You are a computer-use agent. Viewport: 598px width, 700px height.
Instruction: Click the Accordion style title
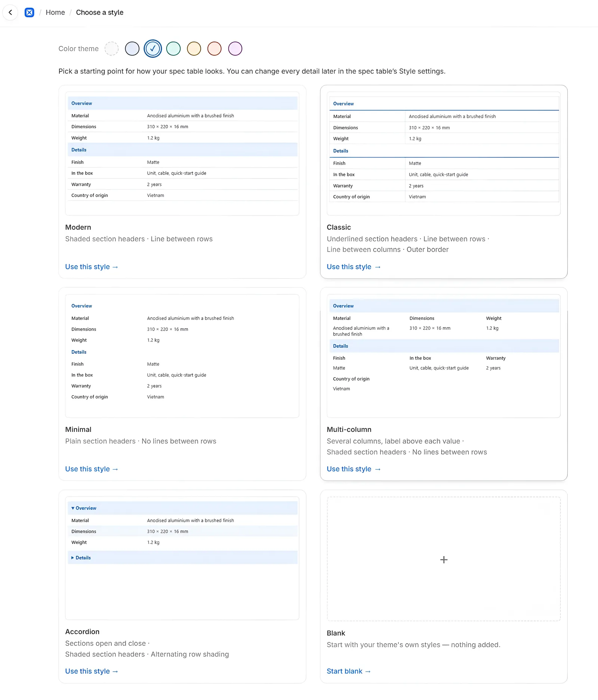tap(82, 632)
